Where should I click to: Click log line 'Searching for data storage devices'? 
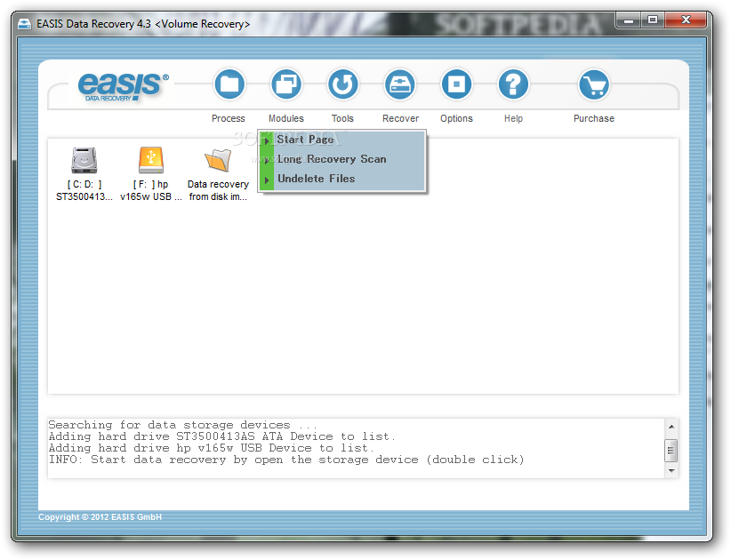(183, 425)
